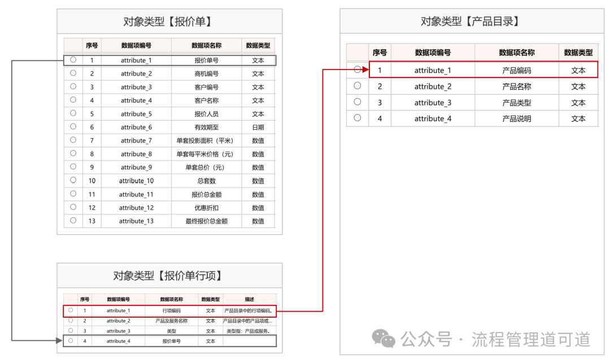Choose the radio button for 有效期至 row
610x364 pixels.
[x=73, y=126]
